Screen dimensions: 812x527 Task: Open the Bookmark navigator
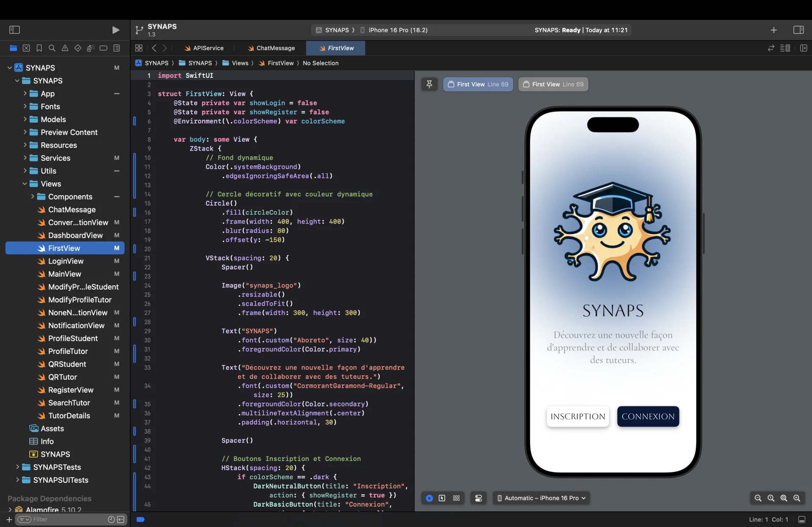(x=39, y=48)
